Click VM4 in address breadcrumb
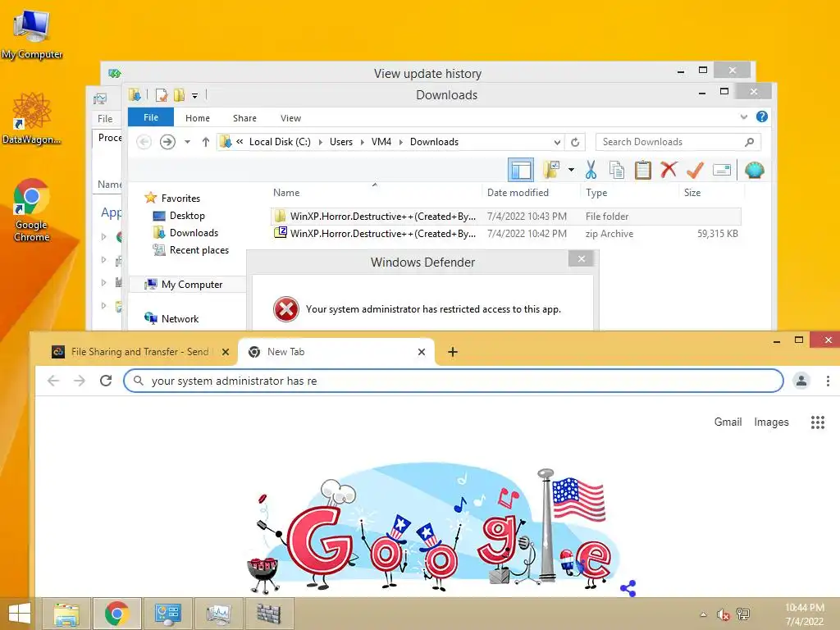 [381, 142]
